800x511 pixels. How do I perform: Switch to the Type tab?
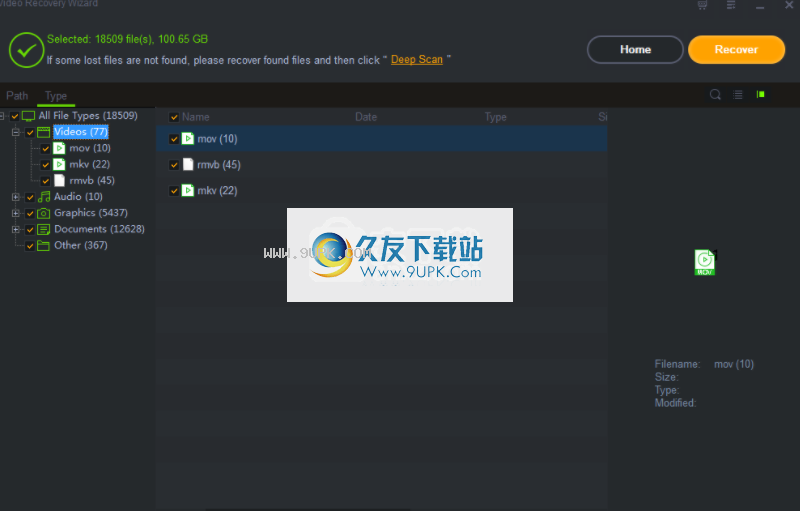click(56, 95)
